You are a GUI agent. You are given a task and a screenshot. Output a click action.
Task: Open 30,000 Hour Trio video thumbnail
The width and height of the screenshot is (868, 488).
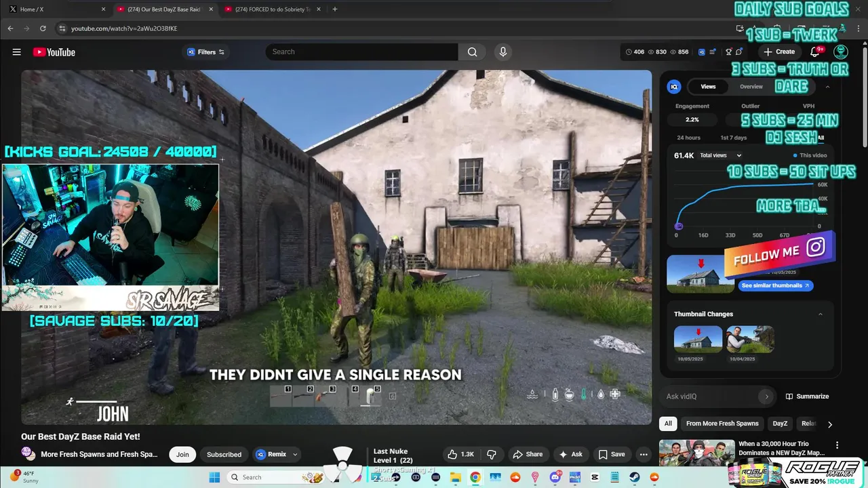696,453
